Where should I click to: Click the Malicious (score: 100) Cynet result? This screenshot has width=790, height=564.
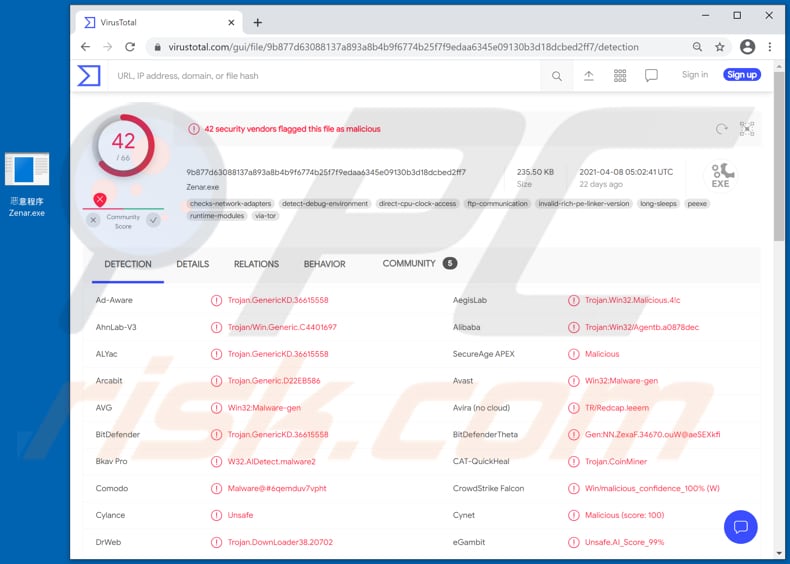[x=624, y=516]
